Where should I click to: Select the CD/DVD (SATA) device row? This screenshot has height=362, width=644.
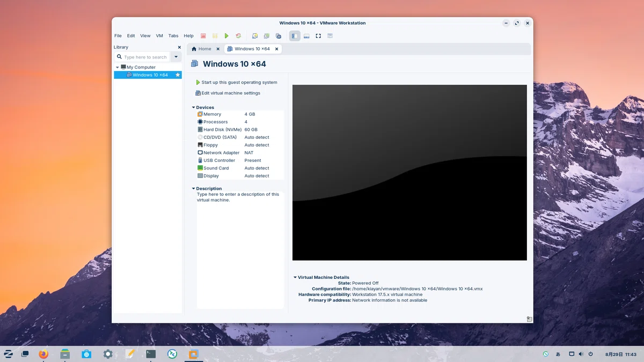click(240, 137)
